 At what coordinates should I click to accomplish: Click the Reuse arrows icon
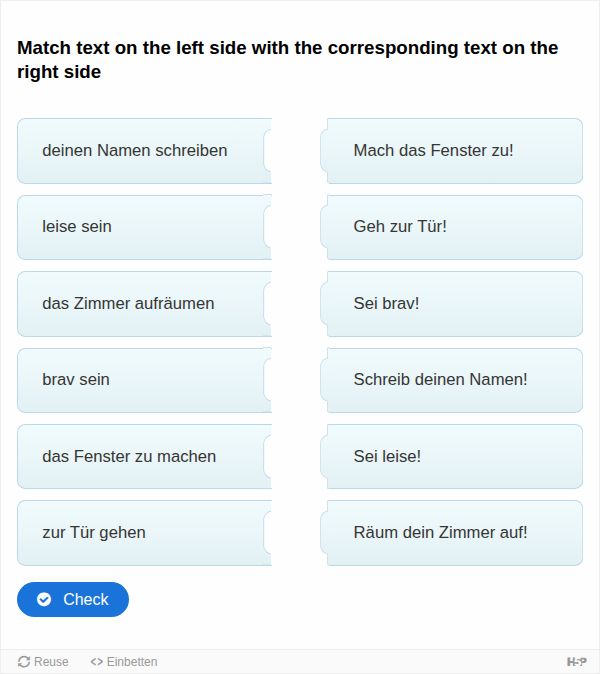24,662
